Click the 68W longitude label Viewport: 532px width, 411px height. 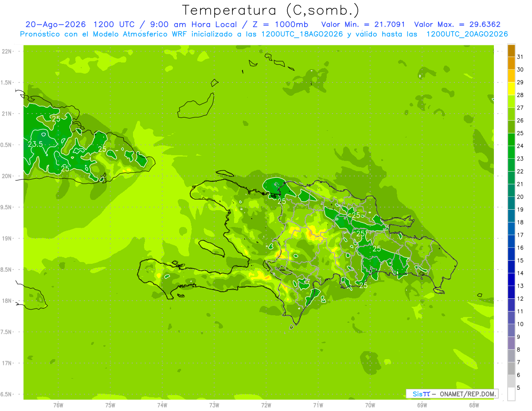(x=474, y=405)
